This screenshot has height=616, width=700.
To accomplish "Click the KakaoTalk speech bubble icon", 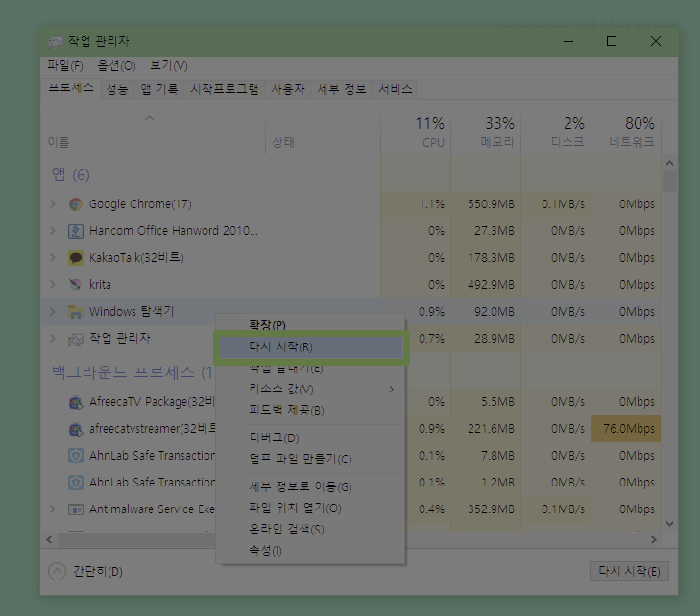I will pyautogui.click(x=76, y=258).
